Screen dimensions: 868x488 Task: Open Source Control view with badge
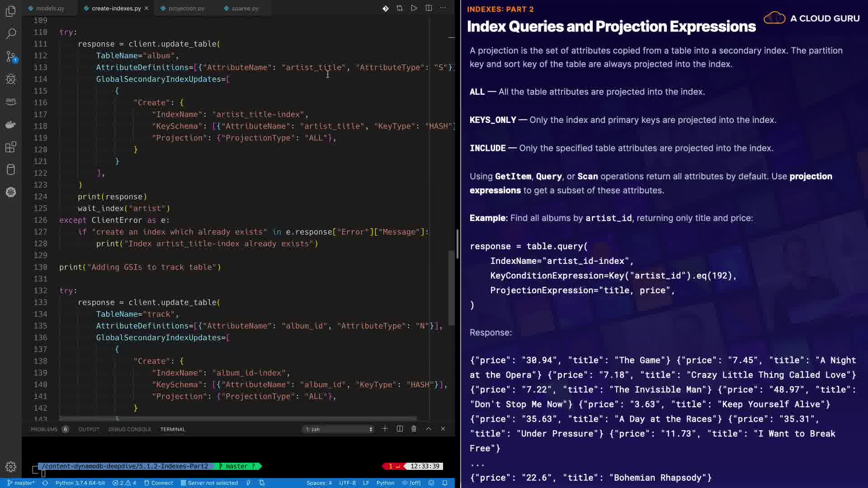(11, 56)
